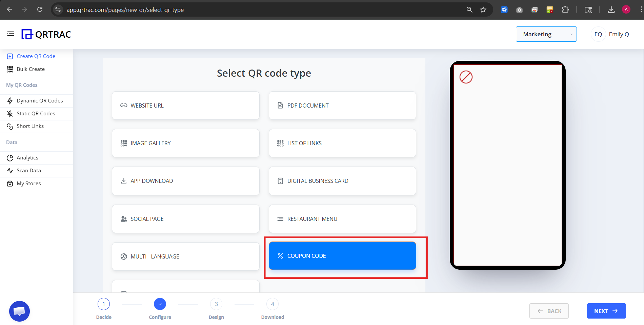Jump to the Design step
This screenshot has width=644, height=325.
click(216, 304)
